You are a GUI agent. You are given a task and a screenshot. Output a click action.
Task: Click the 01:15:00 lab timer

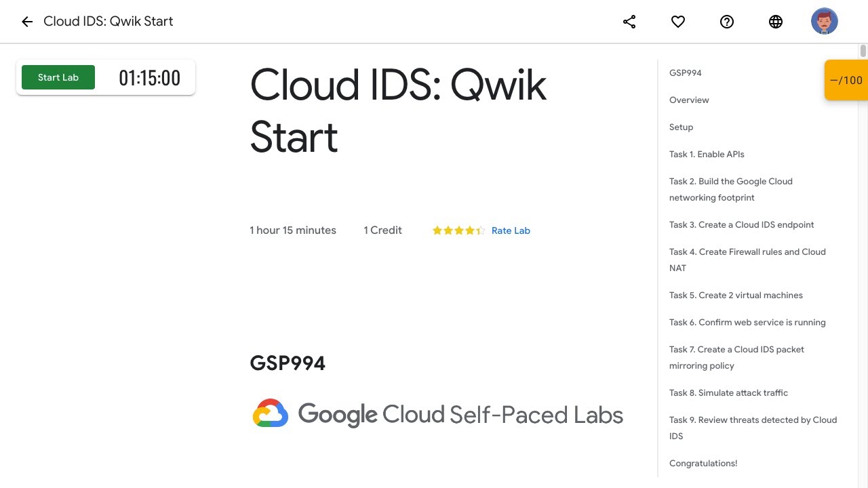coord(150,78)
